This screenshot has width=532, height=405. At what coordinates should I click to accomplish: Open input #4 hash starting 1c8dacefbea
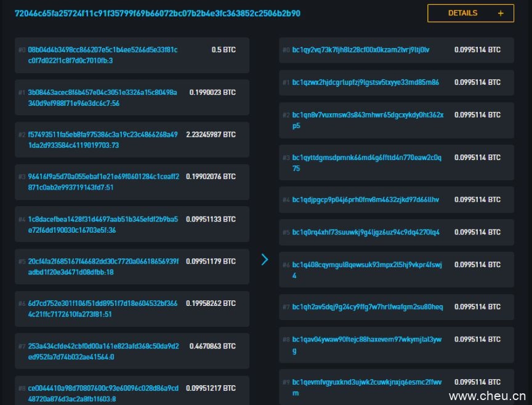tap(103, 224)
